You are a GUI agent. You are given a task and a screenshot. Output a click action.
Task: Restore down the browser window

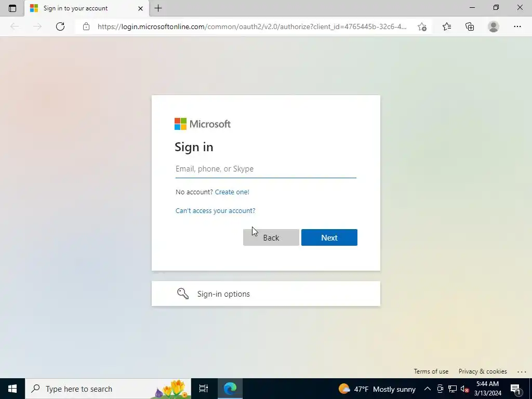click(496, 7)
